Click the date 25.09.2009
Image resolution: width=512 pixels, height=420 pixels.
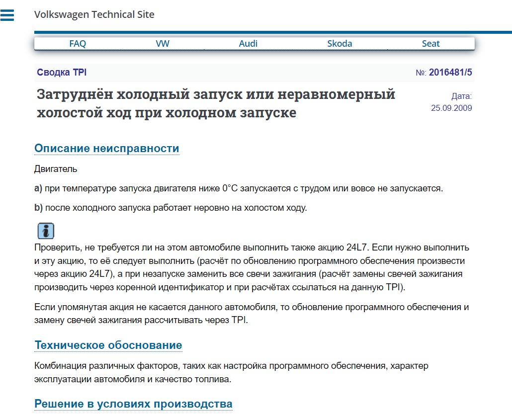(451, 108)
